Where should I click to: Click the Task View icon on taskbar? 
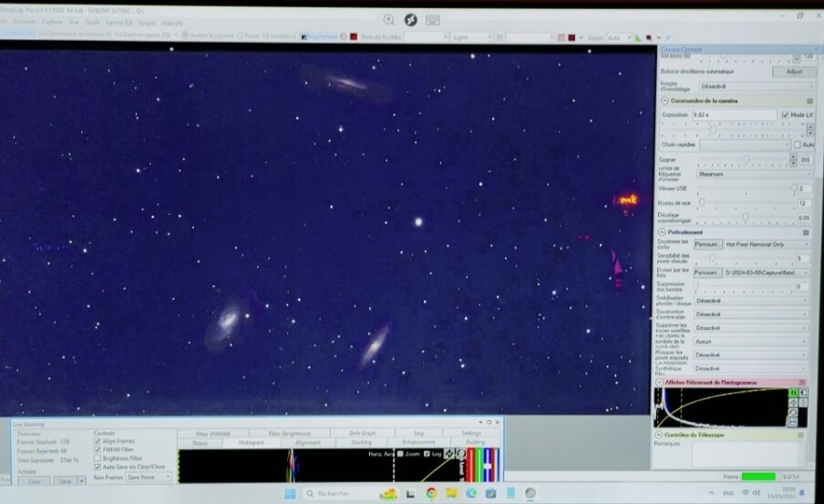pos(410,493)
